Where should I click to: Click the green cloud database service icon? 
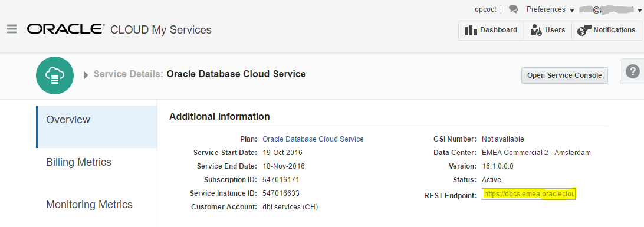pos(55,75)
